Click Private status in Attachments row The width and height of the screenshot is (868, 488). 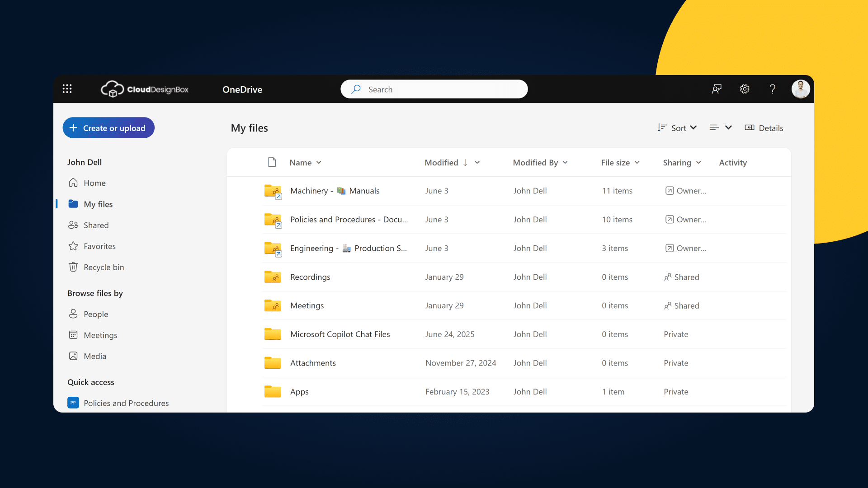point(676,363)
